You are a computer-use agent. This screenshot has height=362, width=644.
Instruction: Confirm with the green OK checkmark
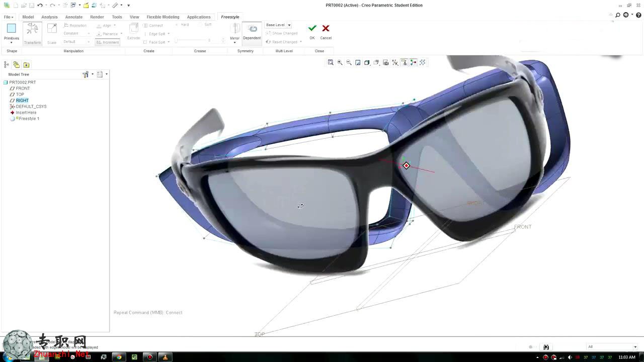click(312, 29)
